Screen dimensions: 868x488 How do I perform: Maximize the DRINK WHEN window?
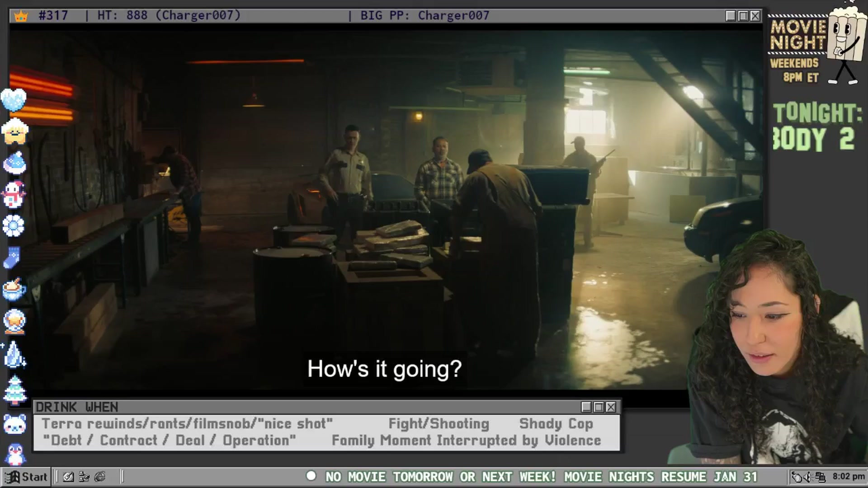coord(599,407)
